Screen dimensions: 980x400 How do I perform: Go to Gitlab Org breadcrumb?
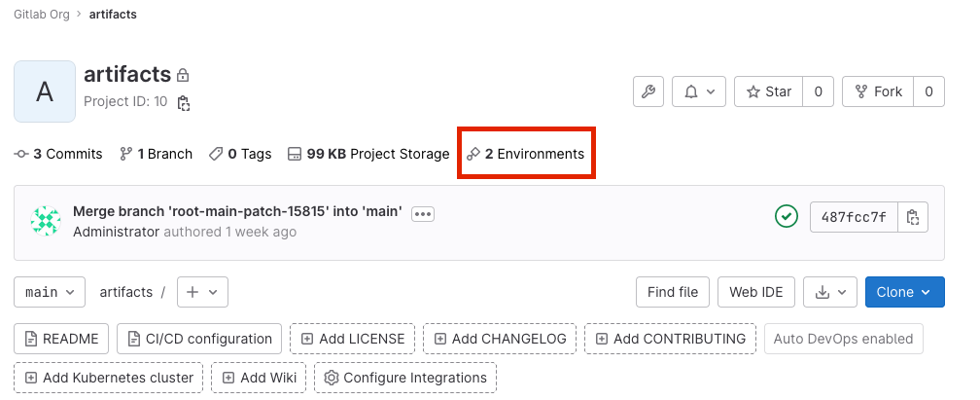[42, 15]
